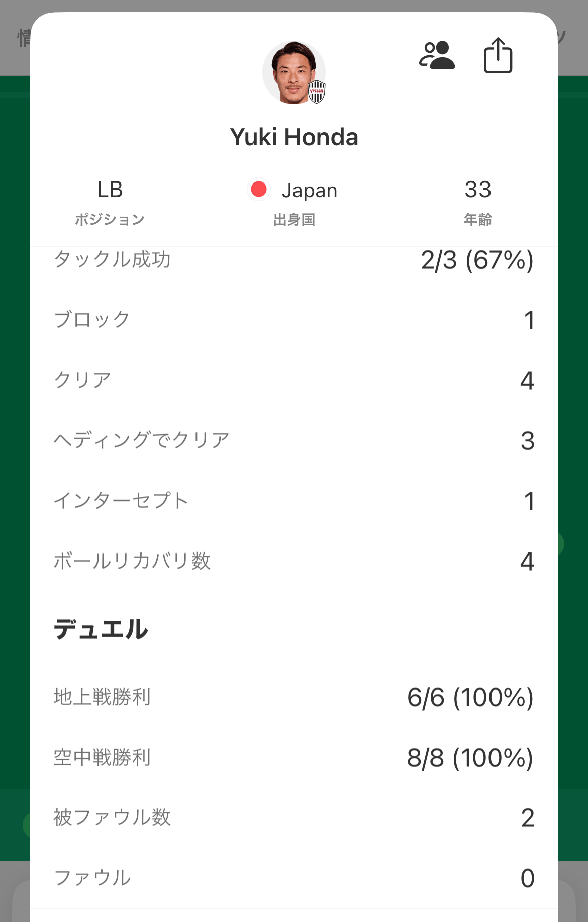The width and height of the screenshot is (588, 922).
Task: Tap the share icon
Action: click(498, 55)
